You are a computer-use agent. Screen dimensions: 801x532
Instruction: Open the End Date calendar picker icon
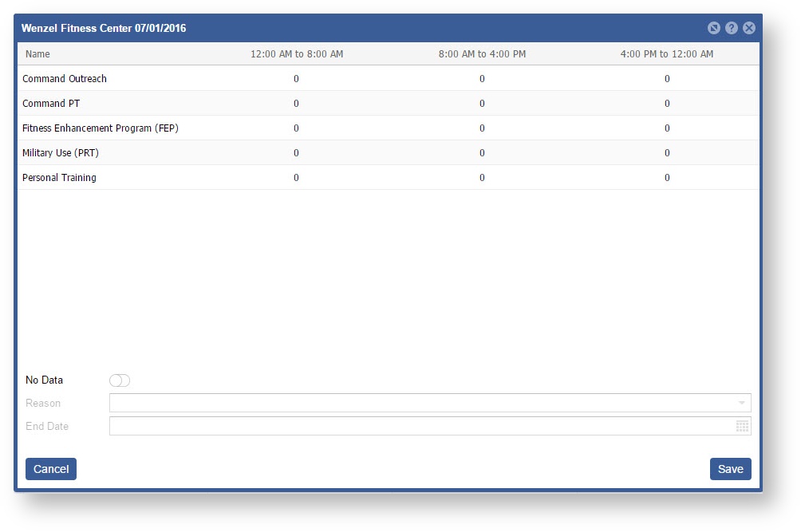click(742, 427)
